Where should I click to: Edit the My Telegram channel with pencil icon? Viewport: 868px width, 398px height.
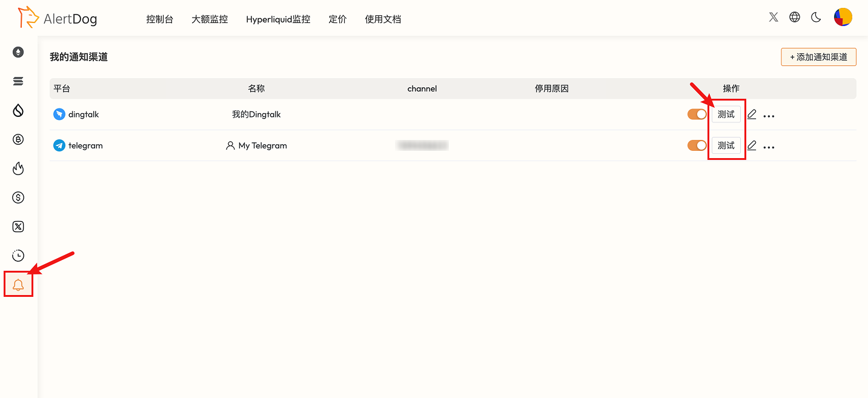[752, 145]
